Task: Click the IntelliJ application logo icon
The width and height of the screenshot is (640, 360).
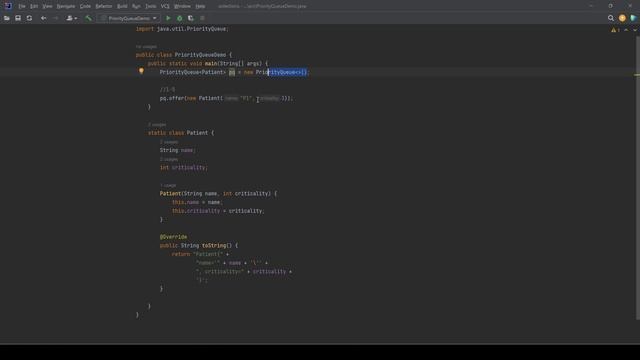Action: click(8, 6)
